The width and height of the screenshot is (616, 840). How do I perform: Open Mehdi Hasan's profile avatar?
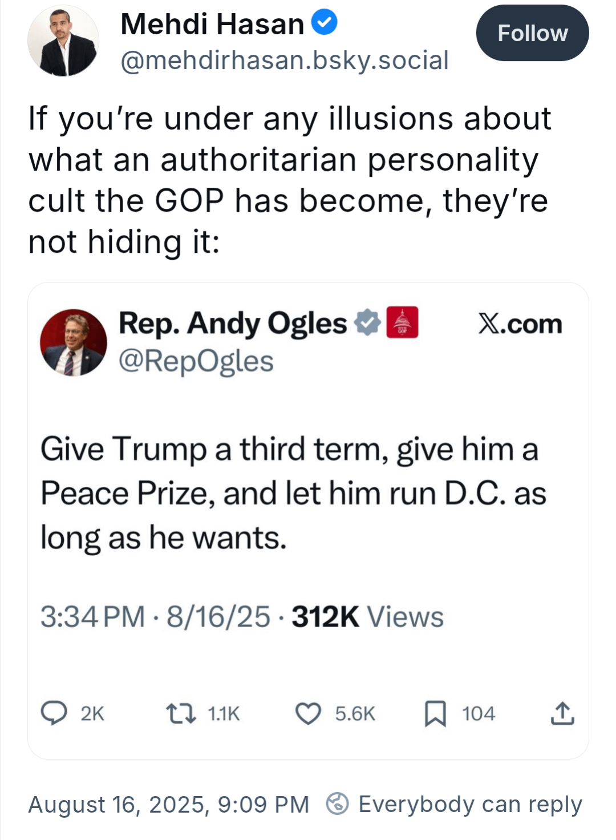63,41
